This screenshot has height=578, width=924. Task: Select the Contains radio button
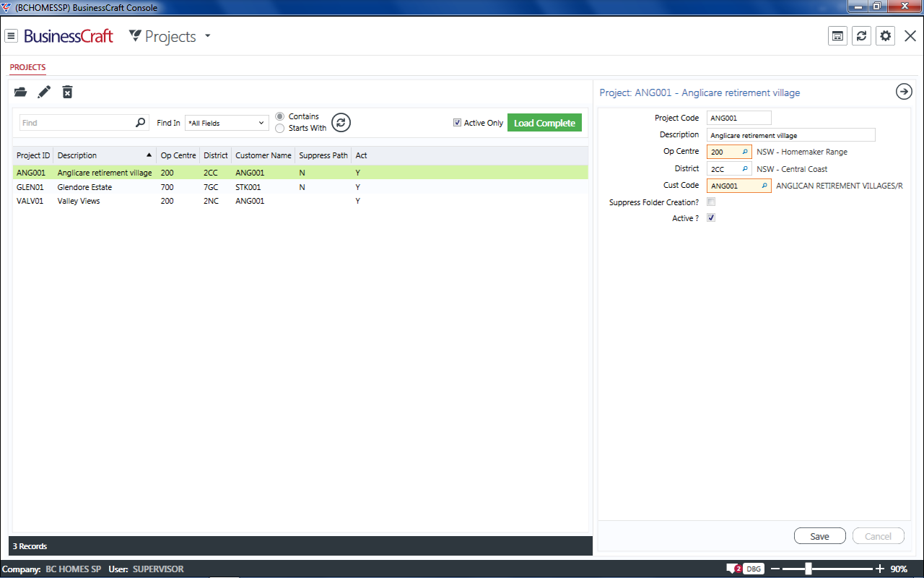[x=280, y=116]
